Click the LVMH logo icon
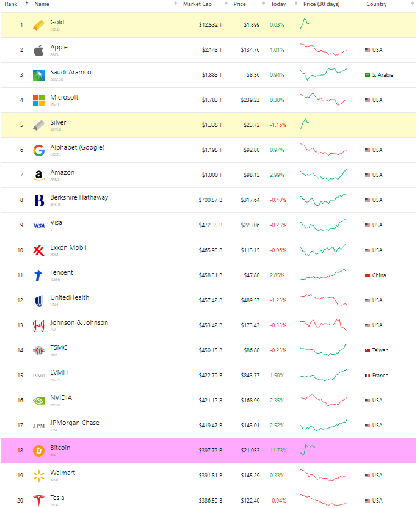The image size is (420, 508). [38, 376]
